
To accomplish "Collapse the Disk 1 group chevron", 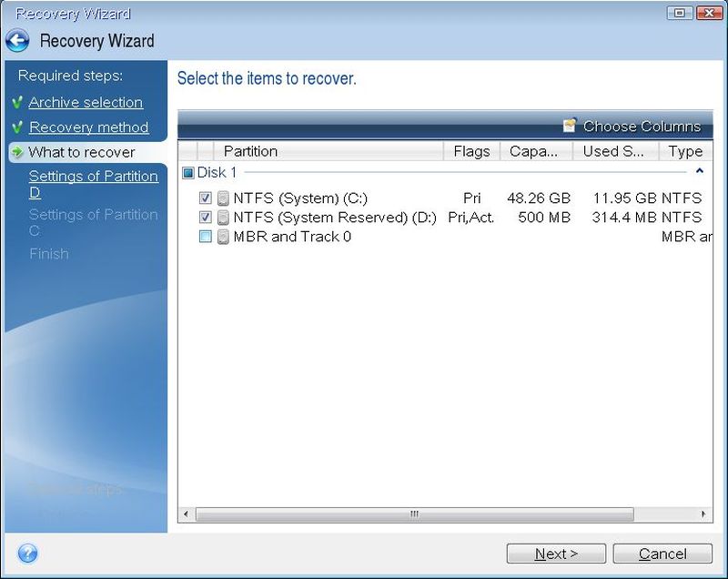I will (699, 171).
